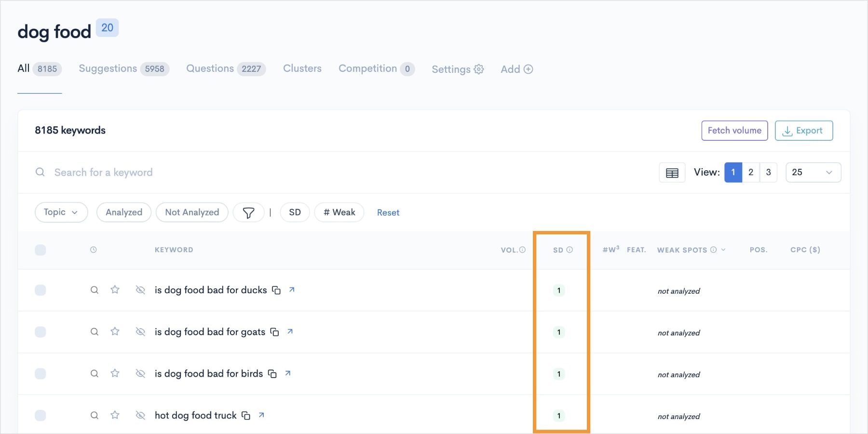Expand the Weak Spots column chevron

pyautogui.click(x=723, y=250)
